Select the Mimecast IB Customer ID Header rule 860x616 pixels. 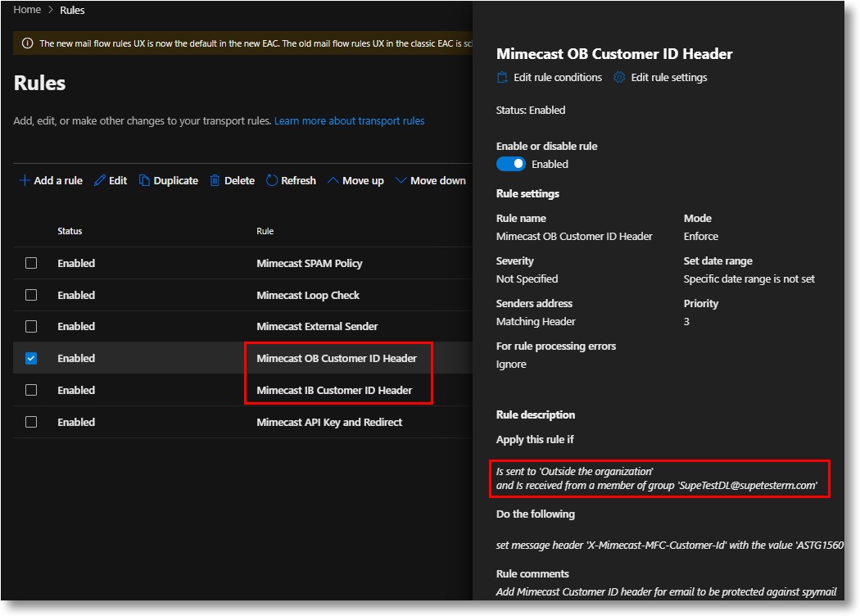pyautogui.click(x=334, y=391)
